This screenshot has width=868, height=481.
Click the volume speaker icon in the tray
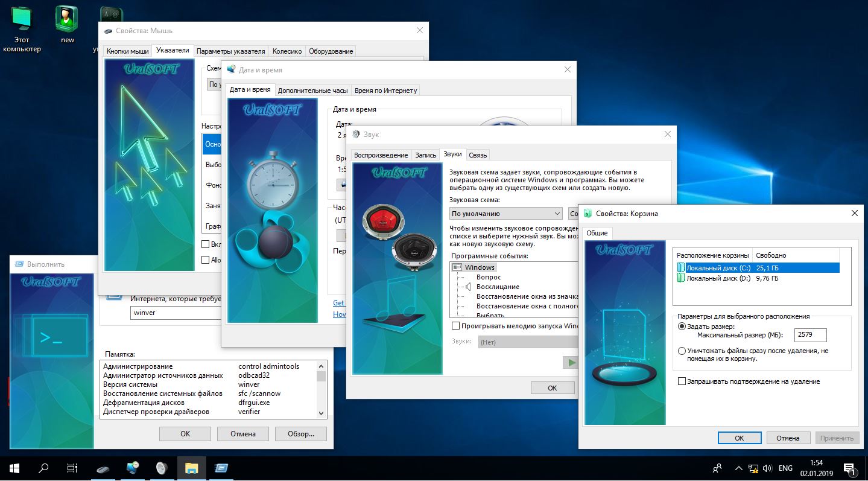click(767, 468)
